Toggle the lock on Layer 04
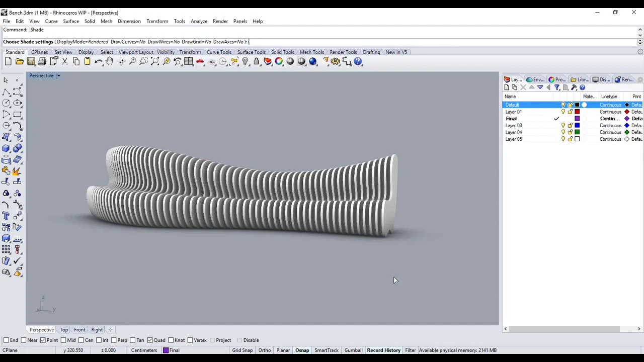This screenshot has height=362, width=644. tap(570, 132)
